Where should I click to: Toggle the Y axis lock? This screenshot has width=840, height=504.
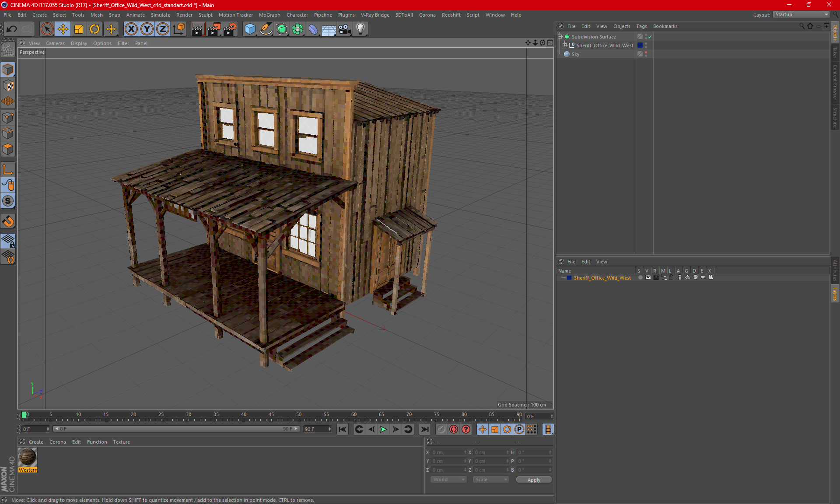[x=147, y=29]
